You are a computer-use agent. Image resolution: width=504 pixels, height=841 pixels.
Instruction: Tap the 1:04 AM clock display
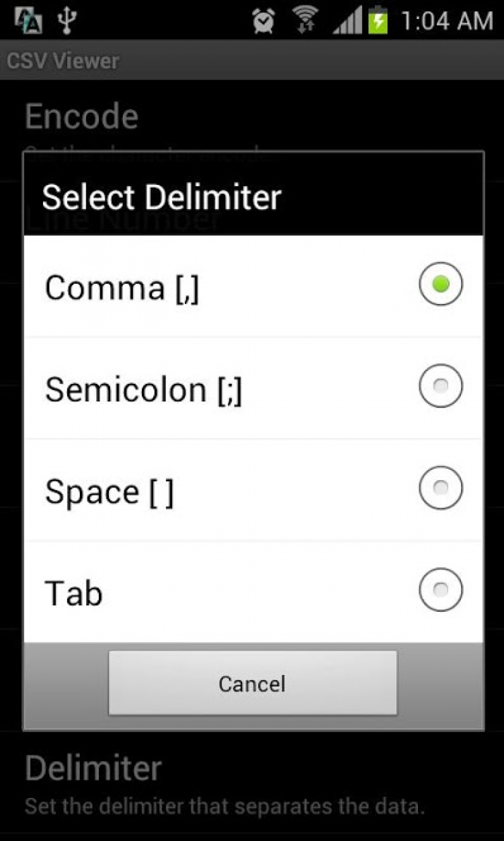(x=446, y=21)
